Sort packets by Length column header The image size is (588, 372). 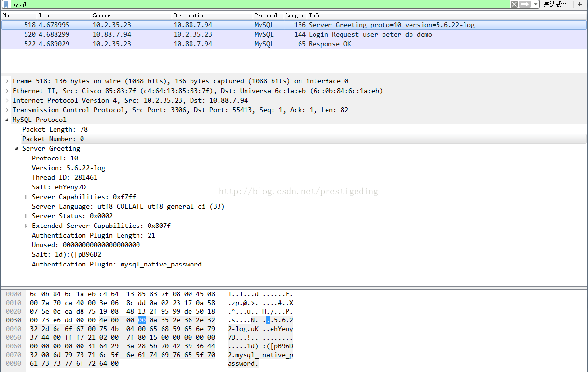[x=294, y=15]
